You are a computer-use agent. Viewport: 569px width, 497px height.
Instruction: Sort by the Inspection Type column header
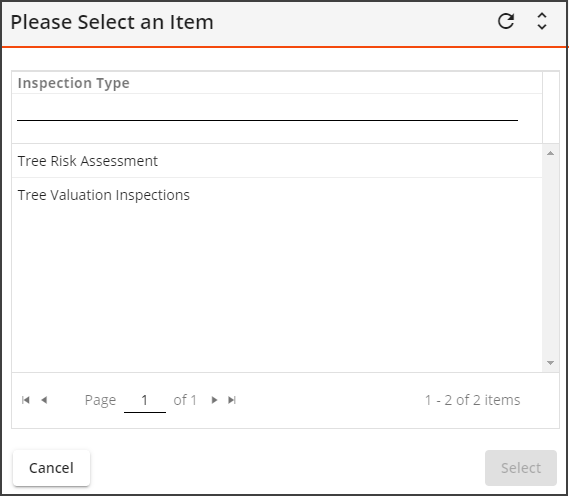[x=73, y=83]
